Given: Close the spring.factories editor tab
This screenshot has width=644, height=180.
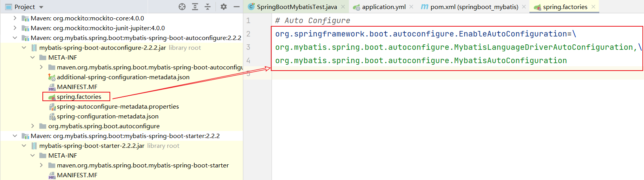Looking at the screenshot, I should pos(593,7).
